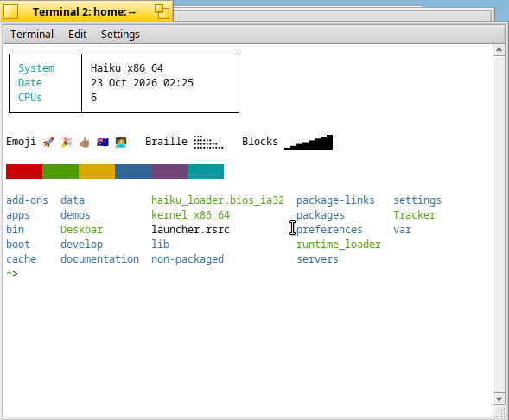Open the Edit menu
This screenshot has width=509, height=420.
pyautogui.click(x=77, y=34)
